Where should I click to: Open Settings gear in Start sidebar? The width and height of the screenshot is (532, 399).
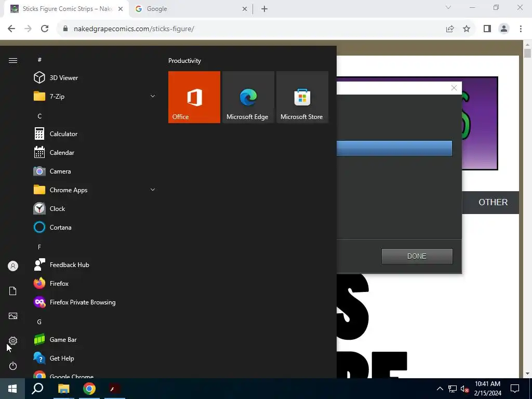point(13,341)
